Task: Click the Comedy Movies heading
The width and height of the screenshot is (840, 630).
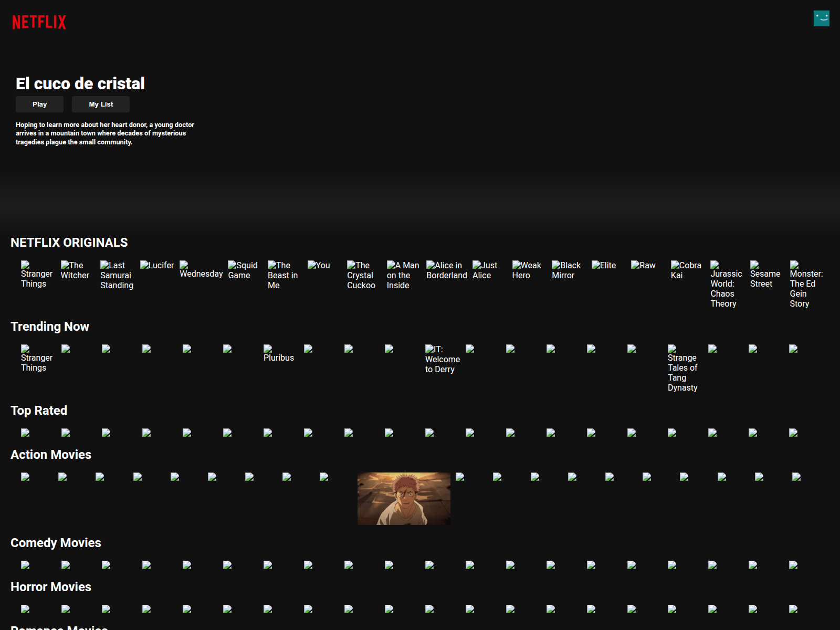Action: pos(56,543)
